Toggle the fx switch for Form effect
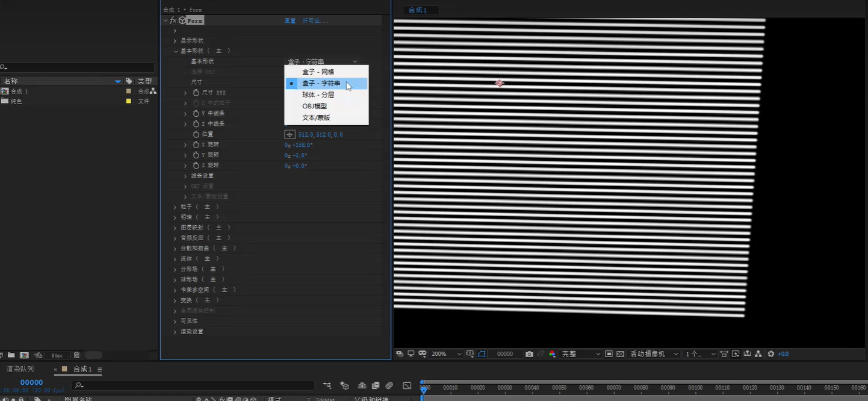868x401 pixels. tap(173, 20)
